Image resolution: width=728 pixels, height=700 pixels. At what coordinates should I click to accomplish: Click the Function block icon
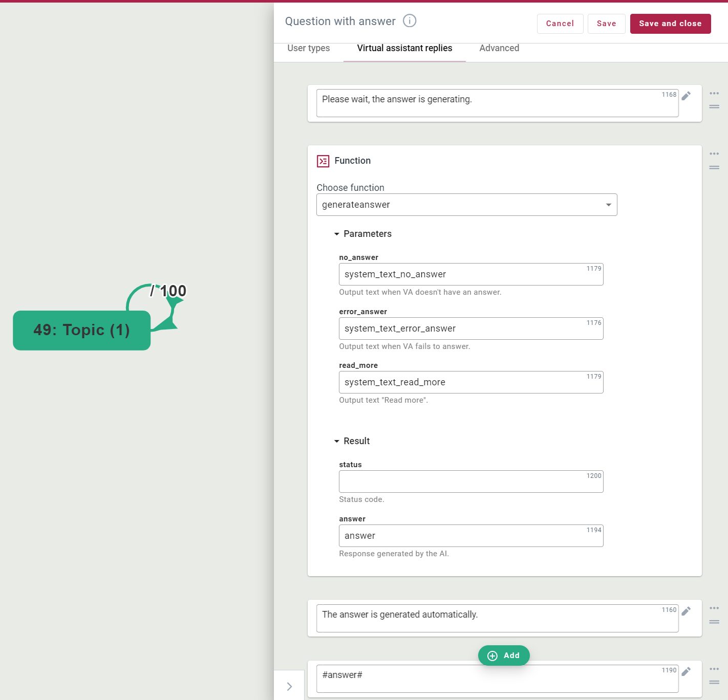click(323, 161)
